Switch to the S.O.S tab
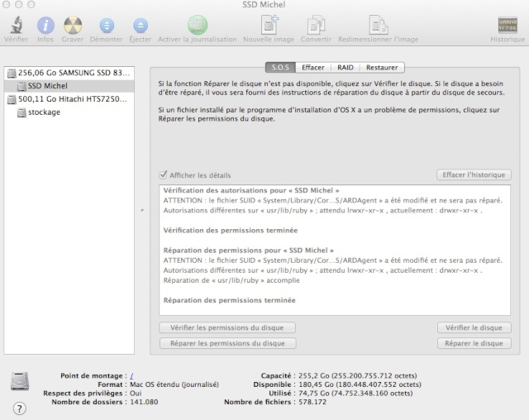This screenshot has height=420, width=529. pyautogui.click(x=281, y=68)
